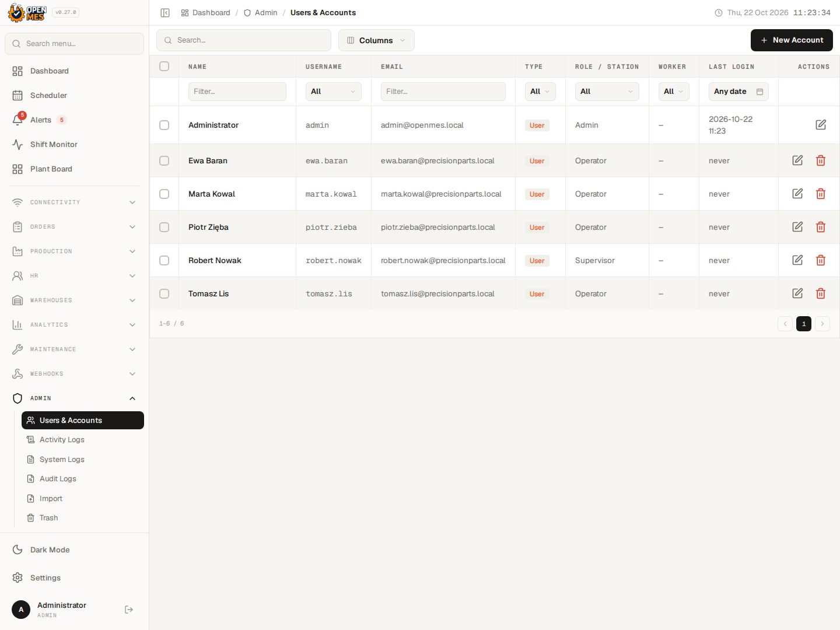Click the logout icon beside Administrator
This screenshot has width=840, height=630.
(x=129, y=610)
